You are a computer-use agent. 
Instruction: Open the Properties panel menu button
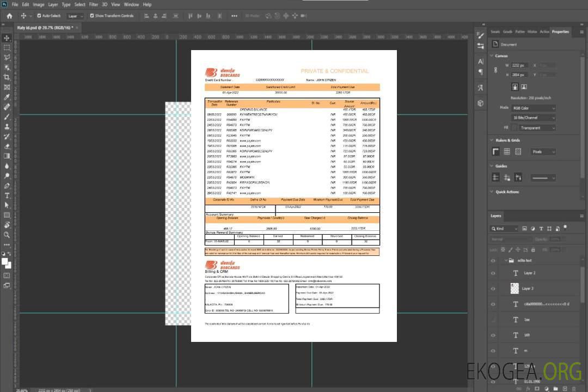[581, 32]
